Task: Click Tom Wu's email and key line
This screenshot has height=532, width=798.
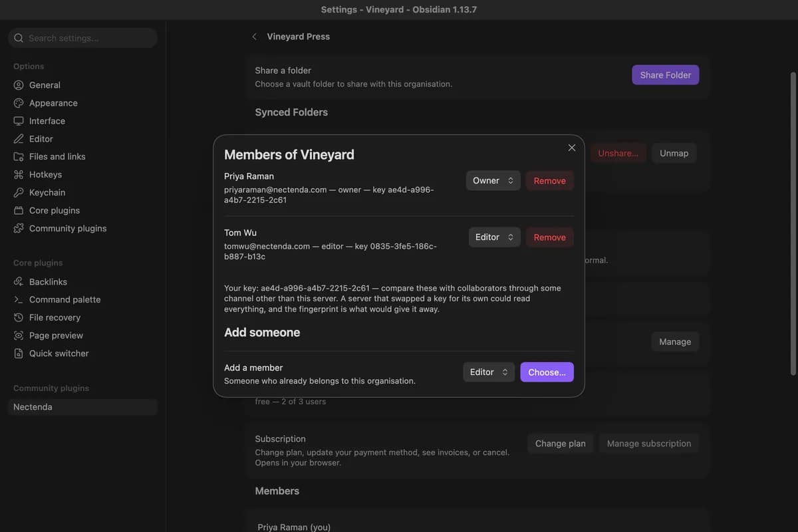Action: 331,251
